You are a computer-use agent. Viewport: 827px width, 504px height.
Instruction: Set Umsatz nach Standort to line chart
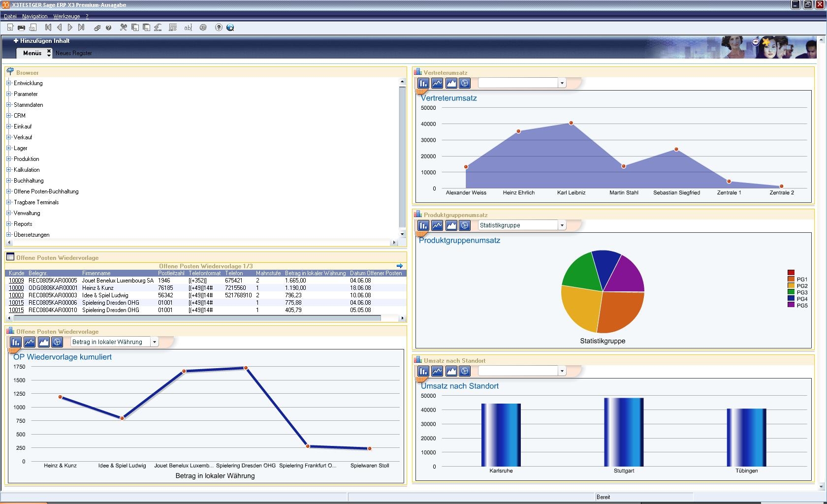[437, 371]
